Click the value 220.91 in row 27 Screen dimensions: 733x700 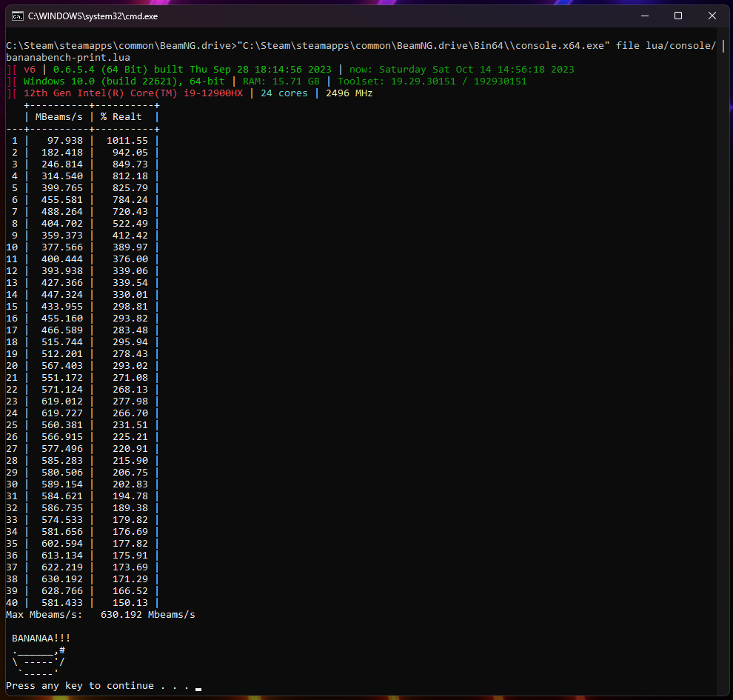(130, 448)
